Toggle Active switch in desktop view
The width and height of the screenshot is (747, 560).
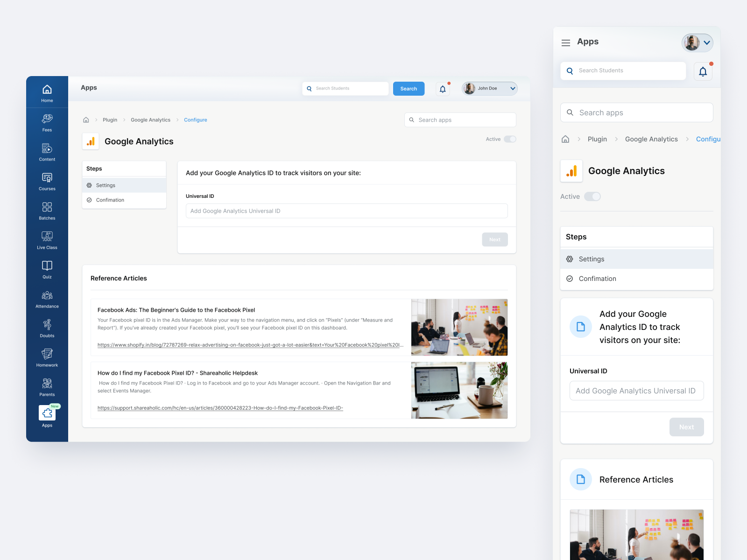pyautogui.click(x=510, y=139)
